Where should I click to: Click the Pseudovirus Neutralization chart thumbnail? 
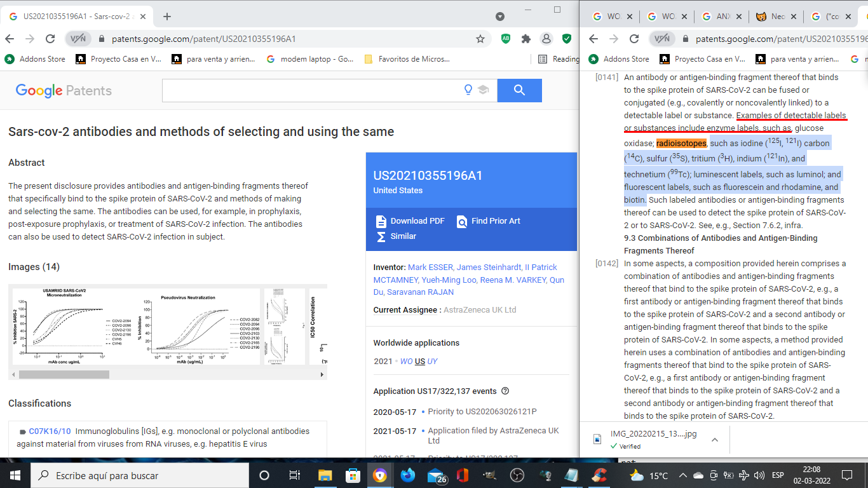coord(198,327)
